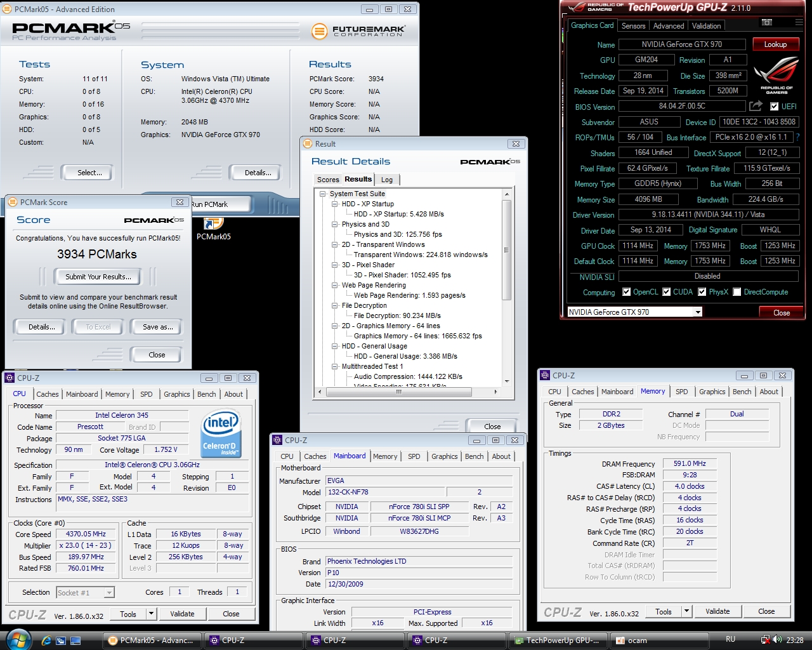812x650 pixels.
Task: Click the Futuremark Corporation logo in PCMark05
Action: (358, 31)
